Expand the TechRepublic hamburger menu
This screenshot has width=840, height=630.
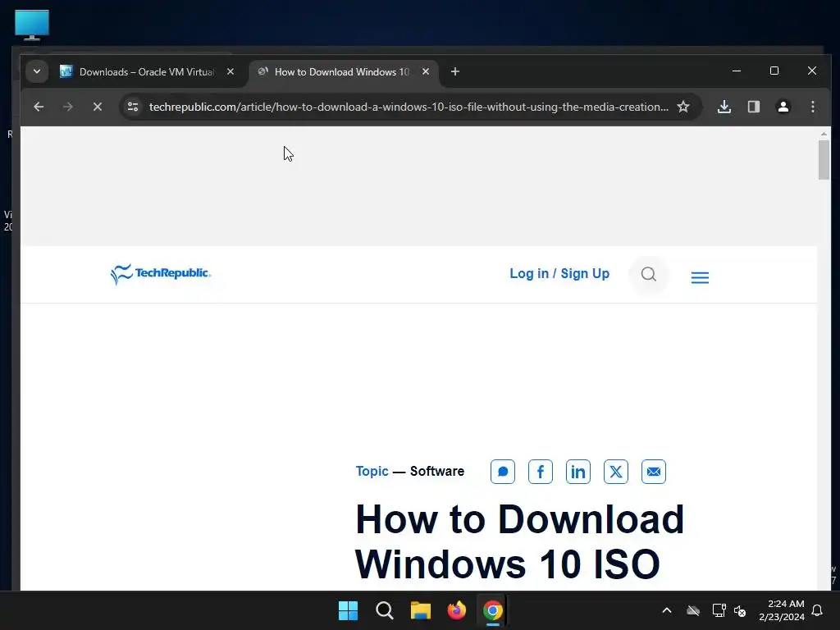700,277
